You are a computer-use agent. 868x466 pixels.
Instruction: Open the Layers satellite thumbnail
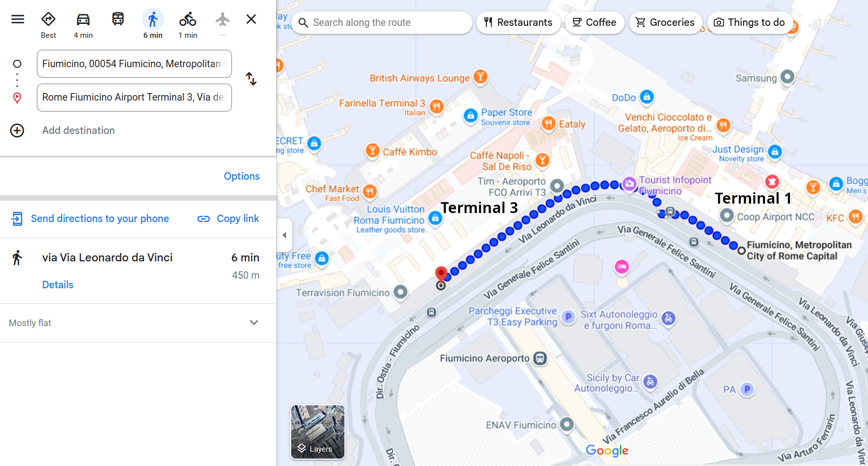318,432
